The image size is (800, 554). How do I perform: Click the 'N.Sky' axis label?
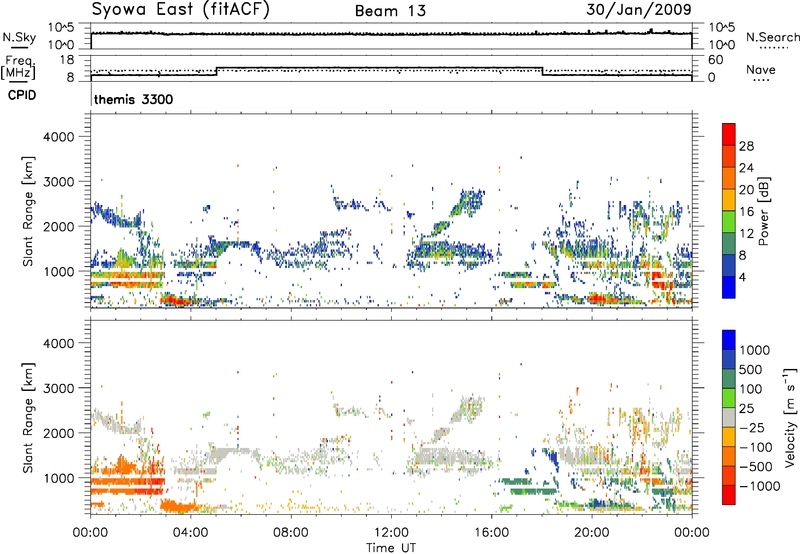click(19, 37)
